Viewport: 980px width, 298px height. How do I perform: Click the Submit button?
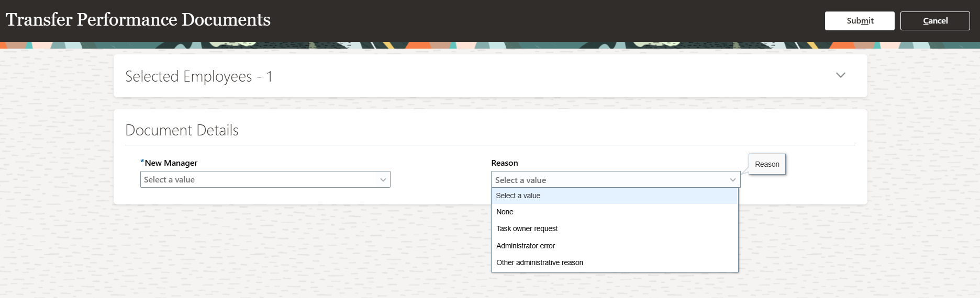[x=860, y=21]
